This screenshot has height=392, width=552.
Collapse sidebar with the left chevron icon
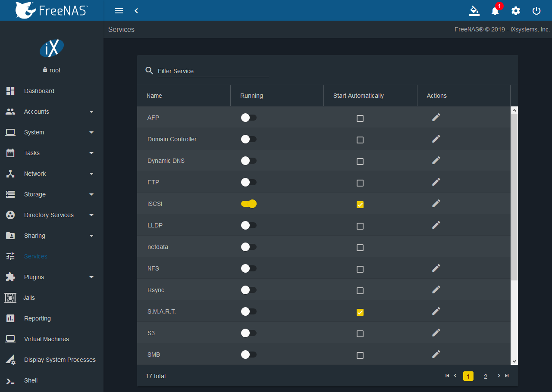tap(136, 11)
